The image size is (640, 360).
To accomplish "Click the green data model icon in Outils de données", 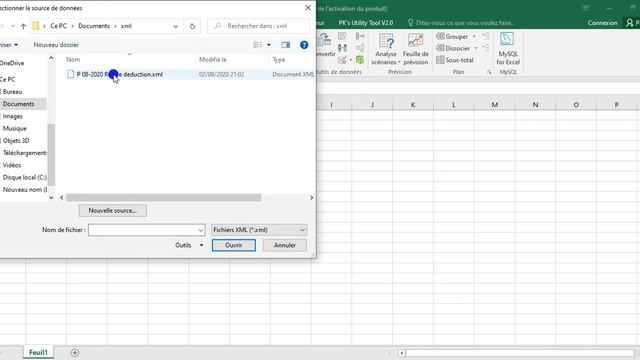I will point(360,60).
